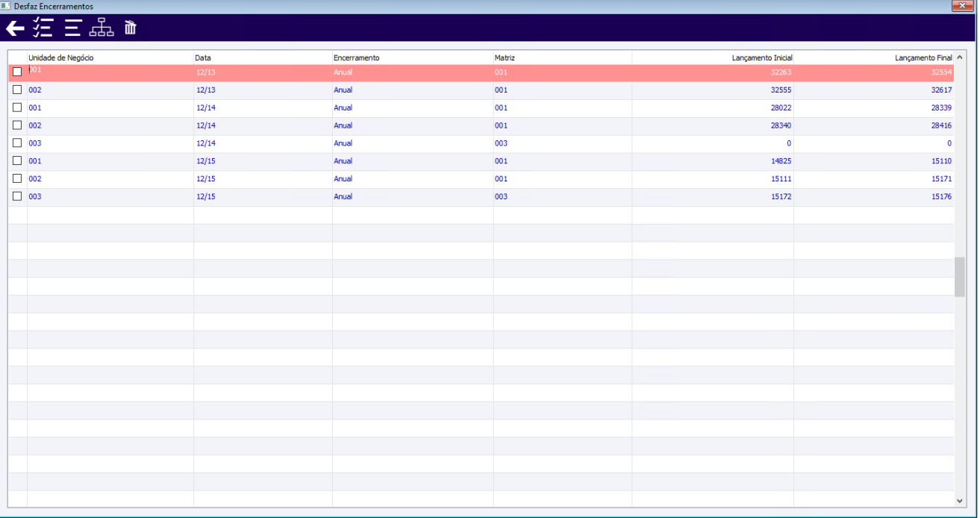Click the hierarchy tree icon
This screenshot has height=518, width=980.
pos(102,28)
